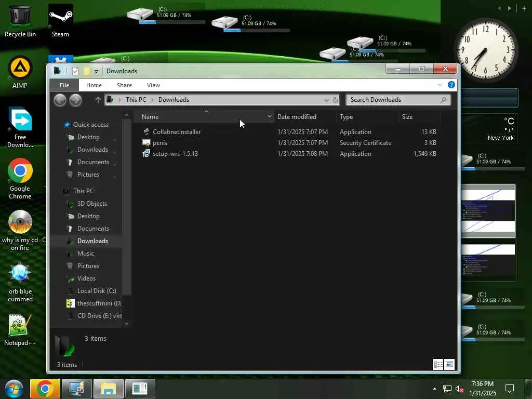Screen dimensions: 532x399
Task: Open the File menu
Action: tap(64, 85)
